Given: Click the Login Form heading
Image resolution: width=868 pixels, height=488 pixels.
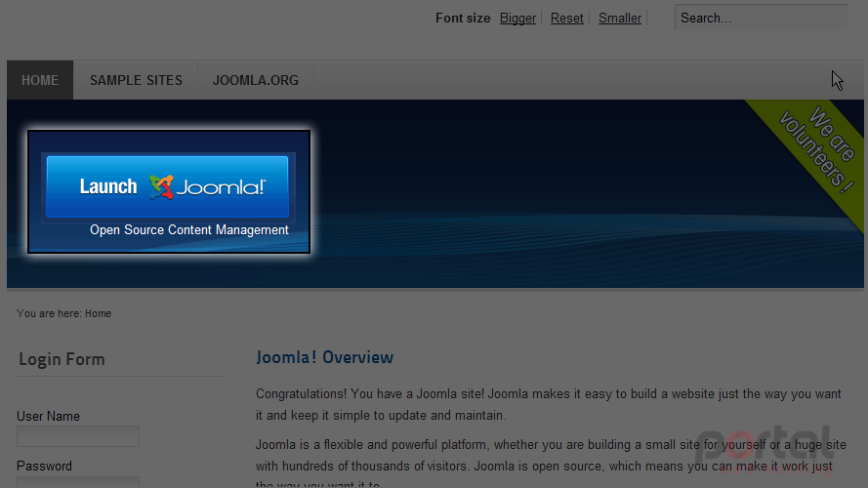Looking at the screenshot, I should coord(62,359).
